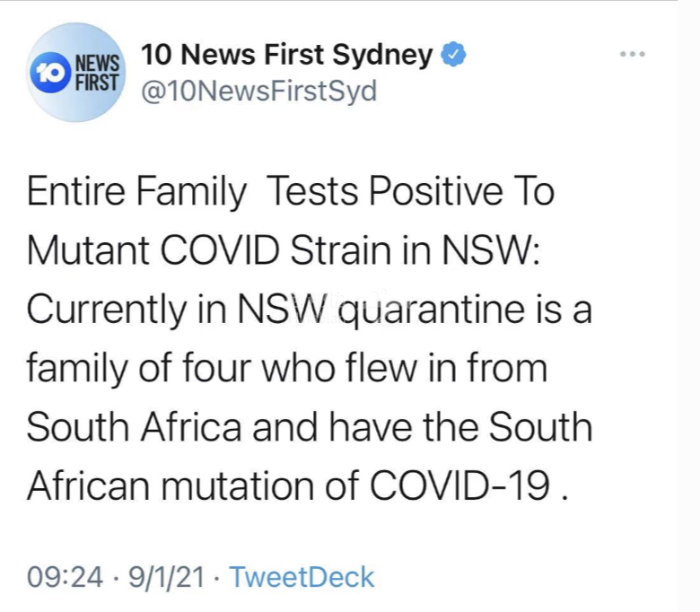Open the three-dot more options menu
The width and height of the screenshot is (700, 612).
(x=633, y=54)
